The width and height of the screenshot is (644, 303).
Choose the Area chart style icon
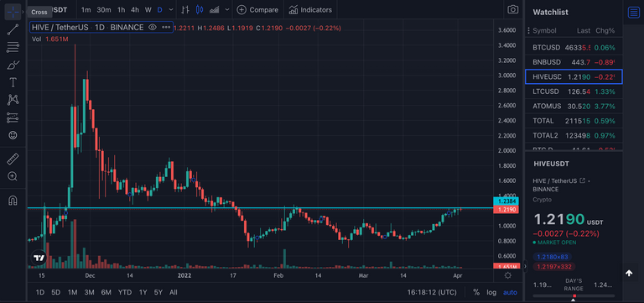click(x=214, y=9)
